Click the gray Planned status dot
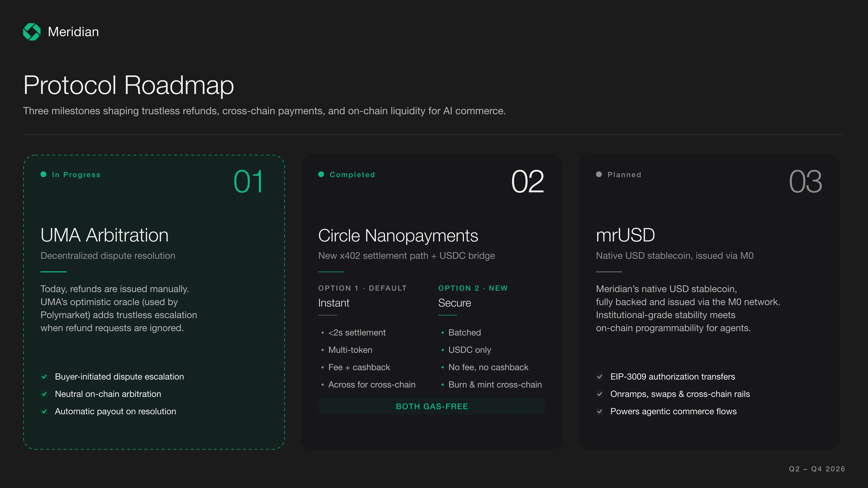868x488 pixels. [599, 174]
